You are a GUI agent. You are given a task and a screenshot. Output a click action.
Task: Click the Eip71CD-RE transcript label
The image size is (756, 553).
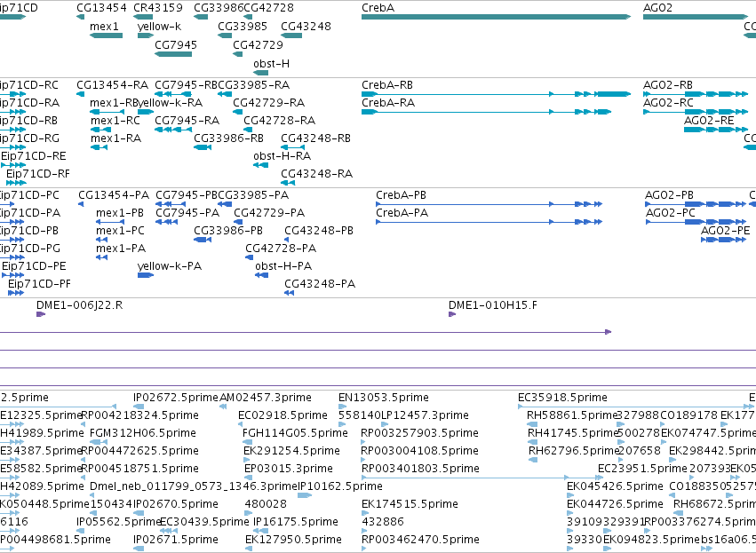click(x=33, y=156)
